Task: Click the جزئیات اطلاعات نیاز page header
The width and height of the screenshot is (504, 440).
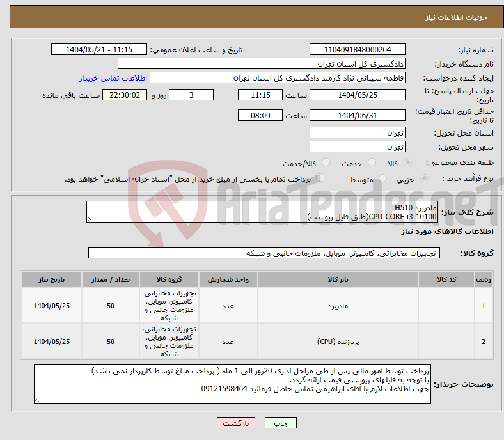Action: (457, 17)
